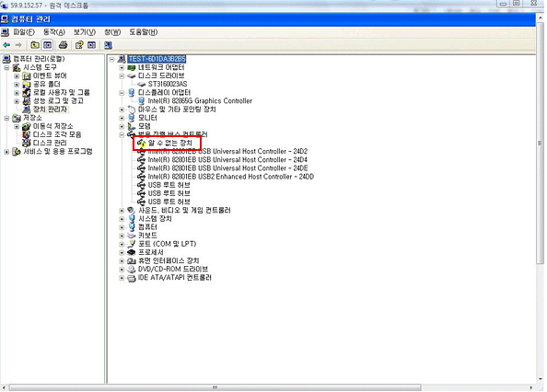Image resolution: width=547 pixels, height=392 pixels.
Task: Open the 보기(V) menu
Action: coord(85,32)
